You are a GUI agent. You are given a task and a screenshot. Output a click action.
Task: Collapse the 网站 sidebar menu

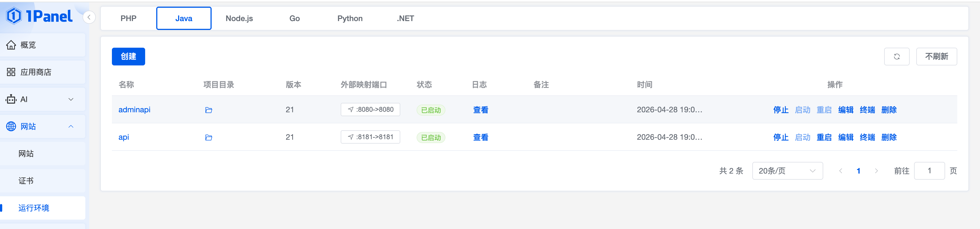tap(43, 126)
